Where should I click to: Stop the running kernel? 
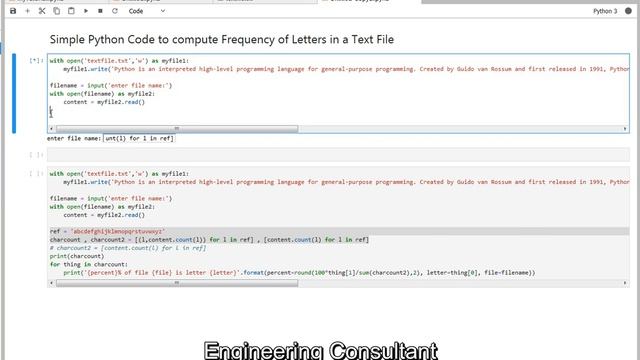100,11
